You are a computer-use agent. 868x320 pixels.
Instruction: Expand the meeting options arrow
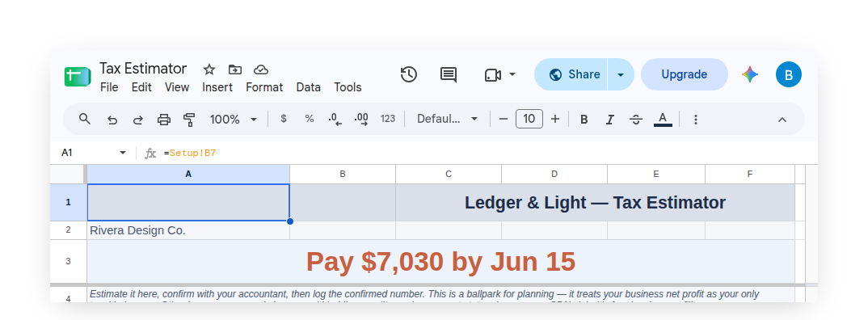tap(512, 74)
